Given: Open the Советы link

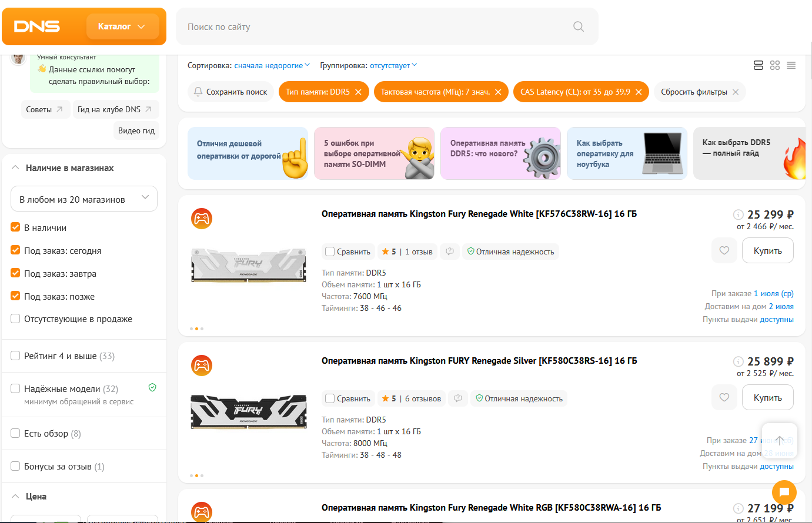Looking at the screenshot, I should tap(45, 109).
